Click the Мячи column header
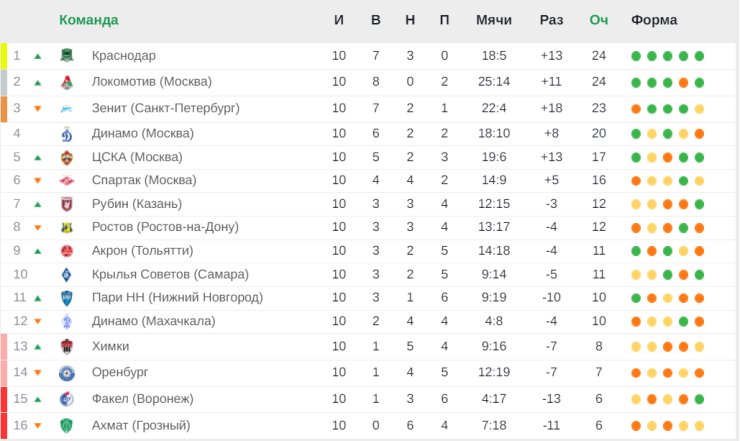The width and height of the screenshot is (740, 441). 494,20
